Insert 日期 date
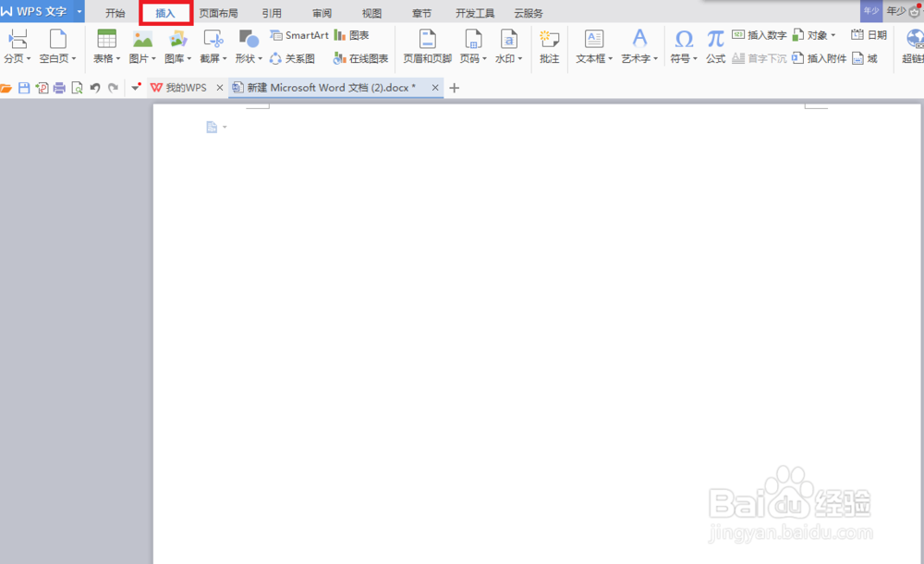The height and width of the screenshot is (564, 924). click(x=869, y=35)
